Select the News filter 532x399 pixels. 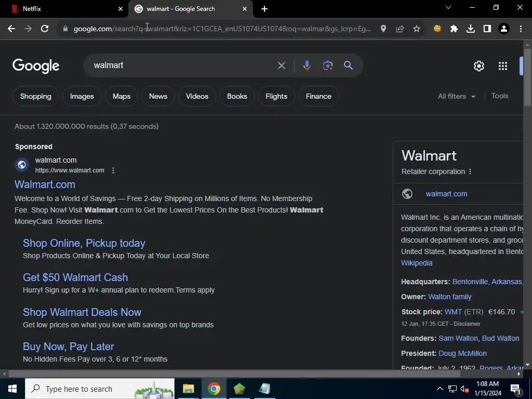[x=158, y=96]
